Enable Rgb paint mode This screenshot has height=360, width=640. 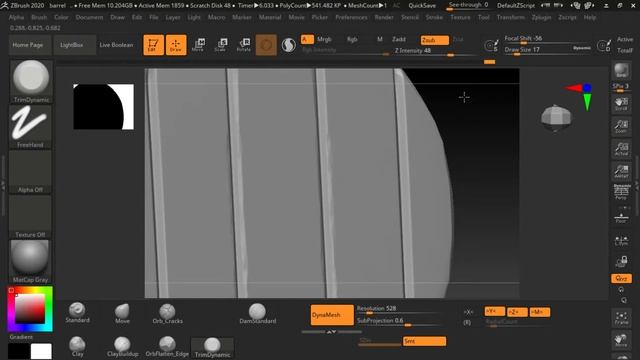click(x=352, y=40)
